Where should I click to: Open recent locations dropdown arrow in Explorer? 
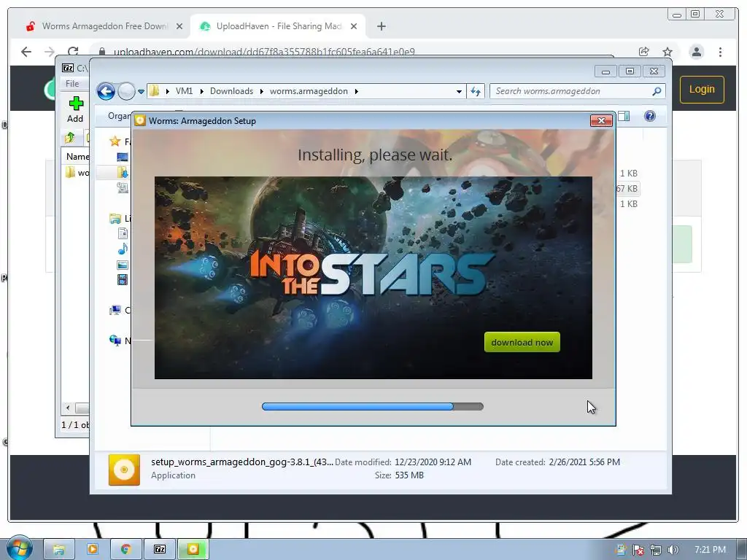141,91
